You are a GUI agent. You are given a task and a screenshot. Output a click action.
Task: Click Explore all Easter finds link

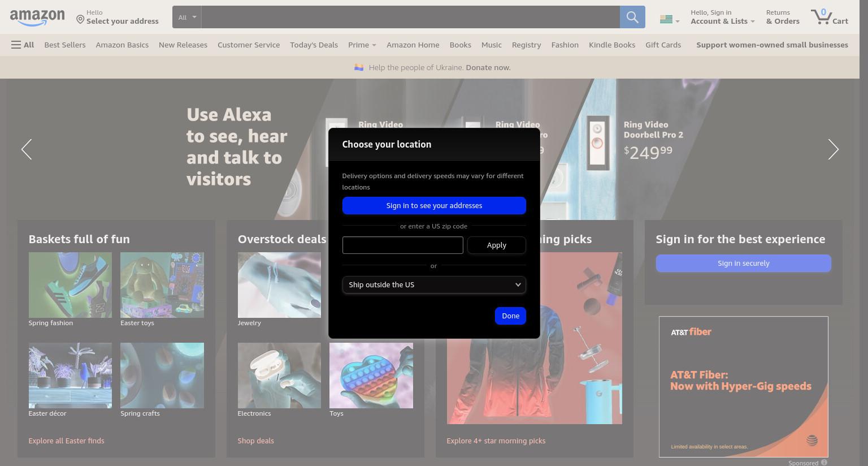67,441
